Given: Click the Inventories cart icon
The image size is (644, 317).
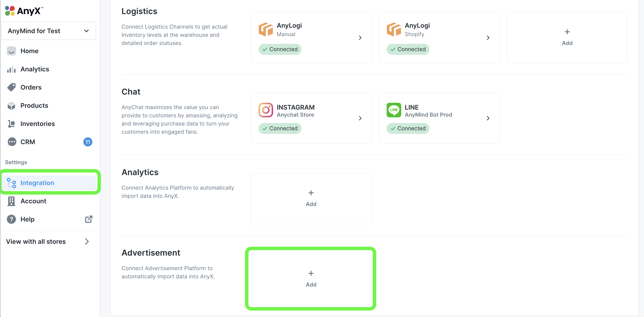Looking at the screenshot, I should [x=11, y=124].
